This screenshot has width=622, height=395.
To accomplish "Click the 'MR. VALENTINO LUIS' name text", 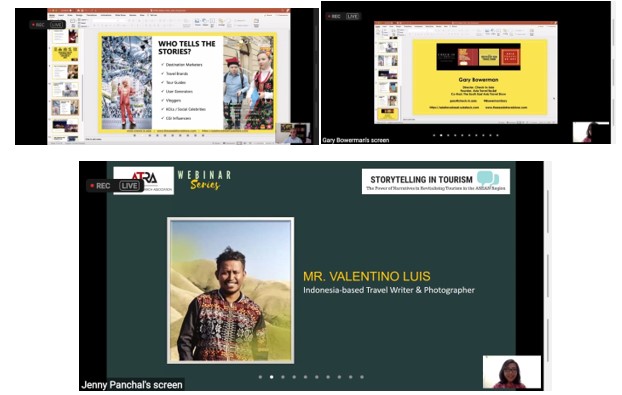I will click(x=367, y=276).
